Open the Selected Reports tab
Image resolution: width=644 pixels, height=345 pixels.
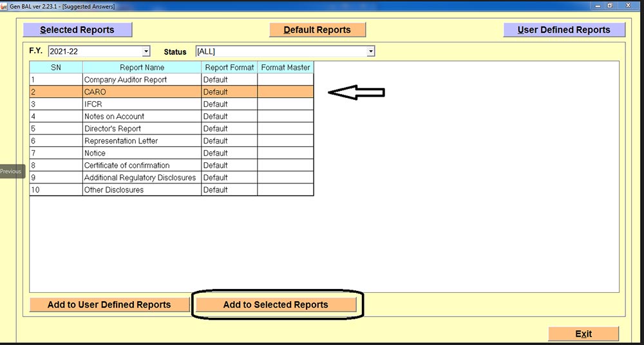pos(77,30)
